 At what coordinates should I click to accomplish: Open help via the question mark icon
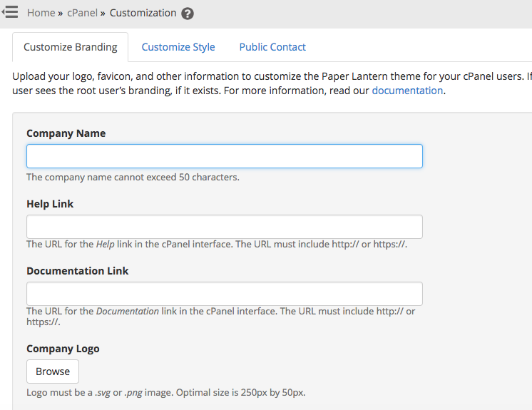pos(188,14)
